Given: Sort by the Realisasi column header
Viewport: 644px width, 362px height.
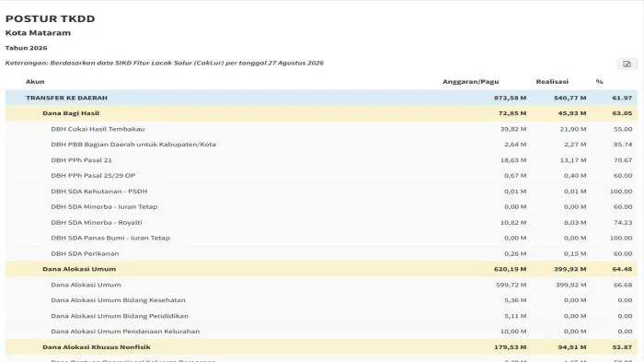Looking at the screenshot, I should pos(552,81).
